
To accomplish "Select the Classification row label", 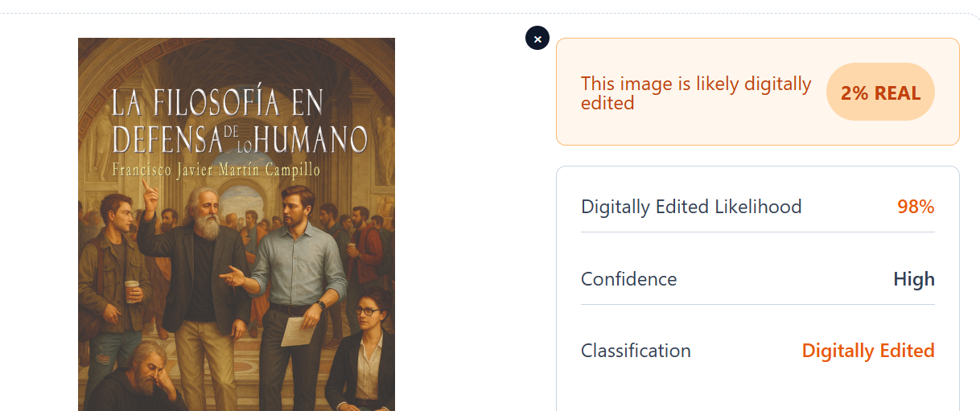I will (x=636, y=351).
